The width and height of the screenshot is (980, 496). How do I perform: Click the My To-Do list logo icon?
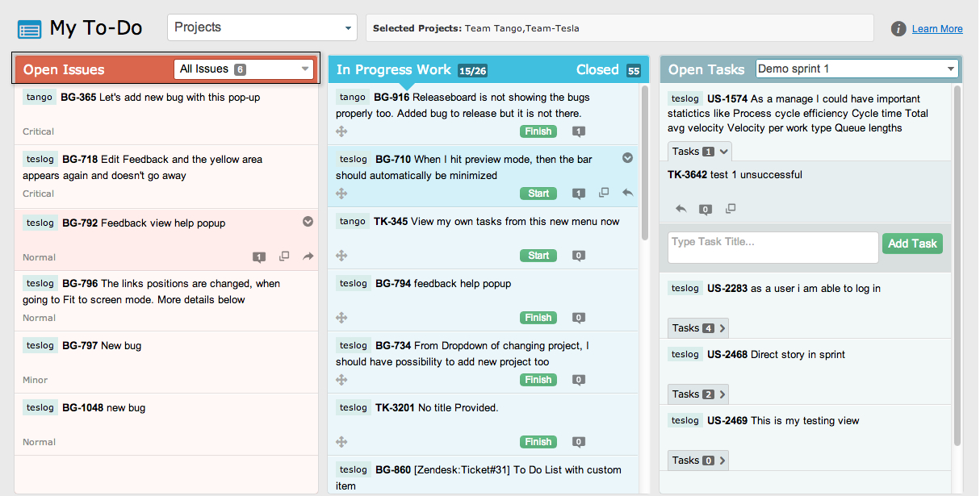(30, 30)
